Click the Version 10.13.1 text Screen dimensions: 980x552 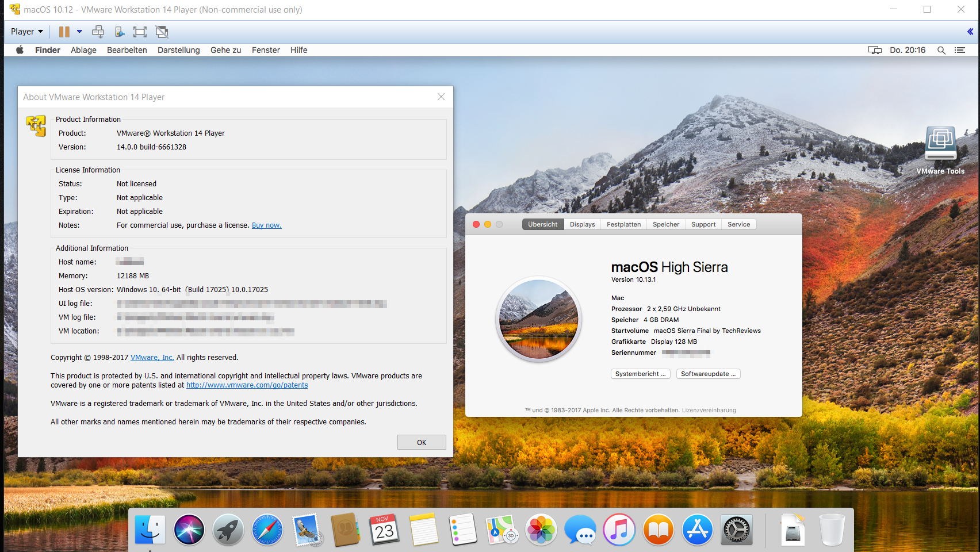point(633,280)
